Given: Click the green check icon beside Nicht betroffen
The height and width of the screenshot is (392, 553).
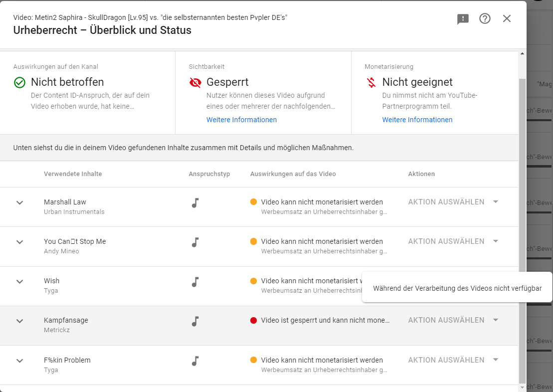Looking at the screenshot, I should click(x=20, y=83).
